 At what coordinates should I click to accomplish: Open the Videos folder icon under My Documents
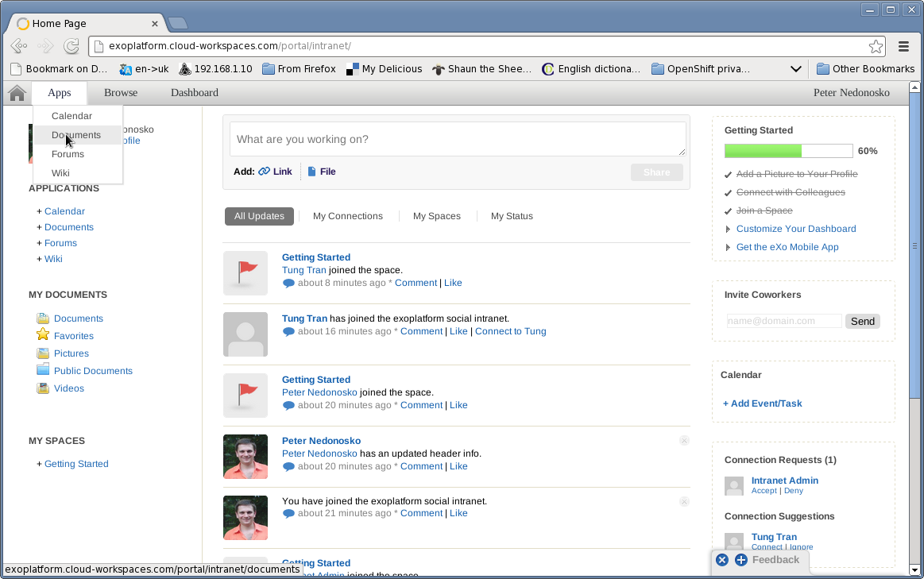(43, 388)
